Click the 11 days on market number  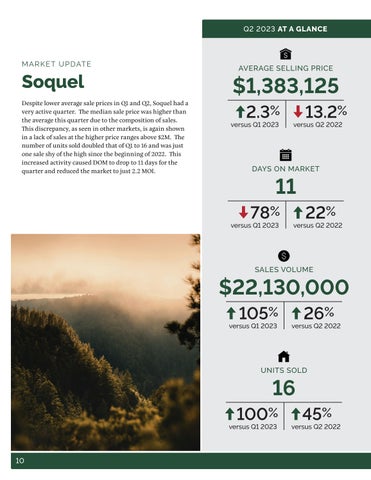click(286, 186)
